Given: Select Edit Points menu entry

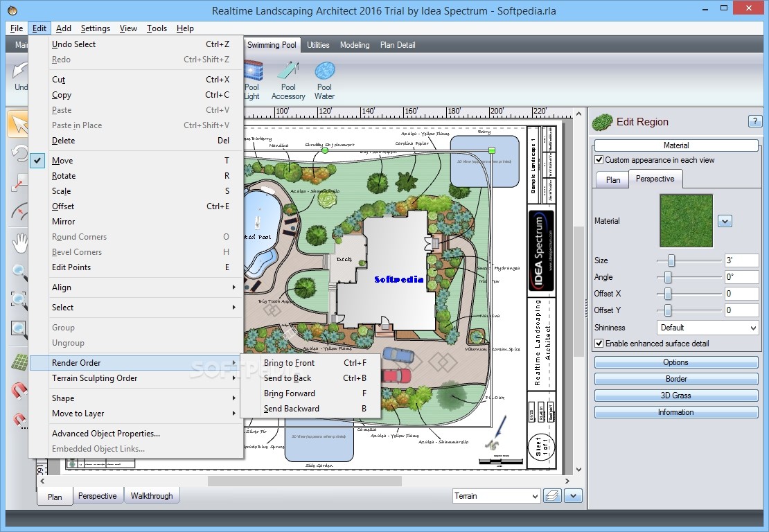Looking at the screenshot, I should (136, 267).
